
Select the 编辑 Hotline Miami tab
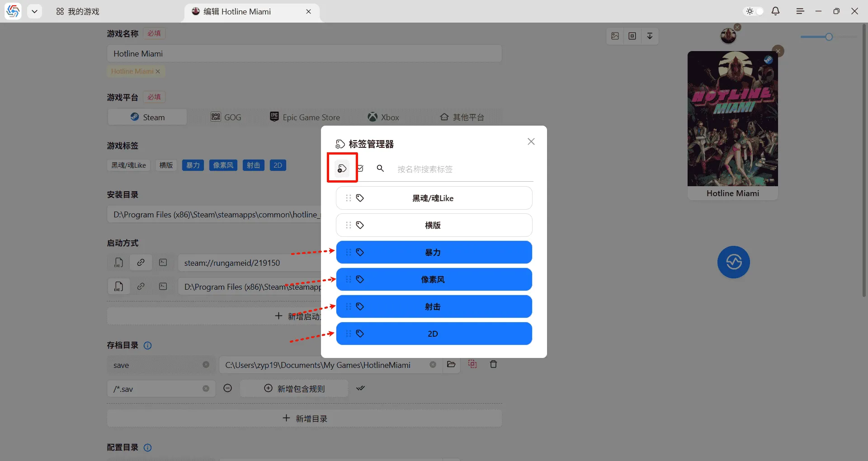point(252,12)
